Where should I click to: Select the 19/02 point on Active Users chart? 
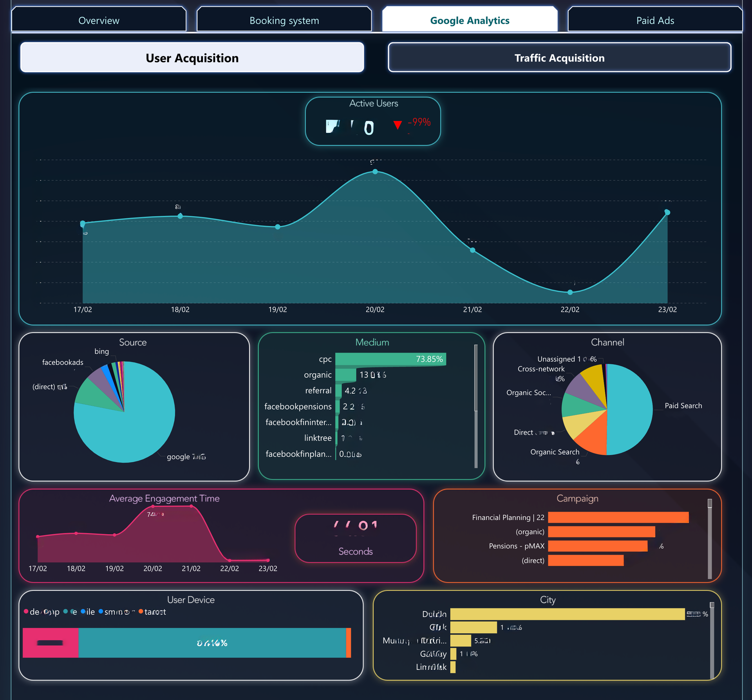(278, 227)
